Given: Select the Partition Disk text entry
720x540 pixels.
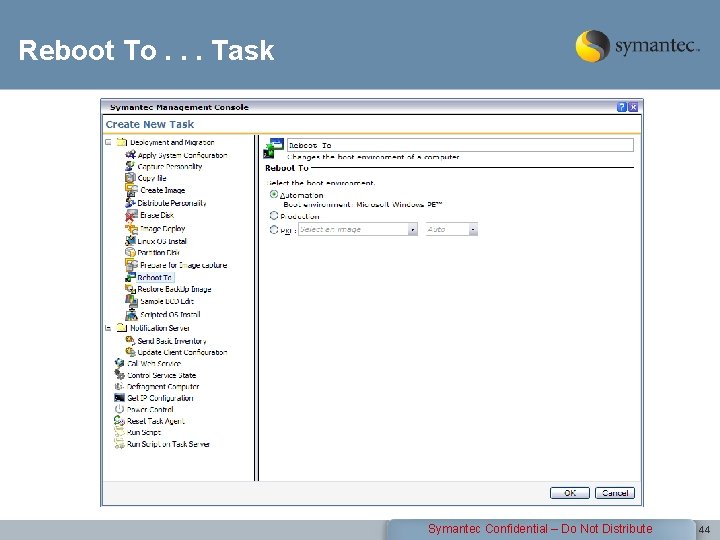Looking at the screenshot, I should (x=158, y=253).
